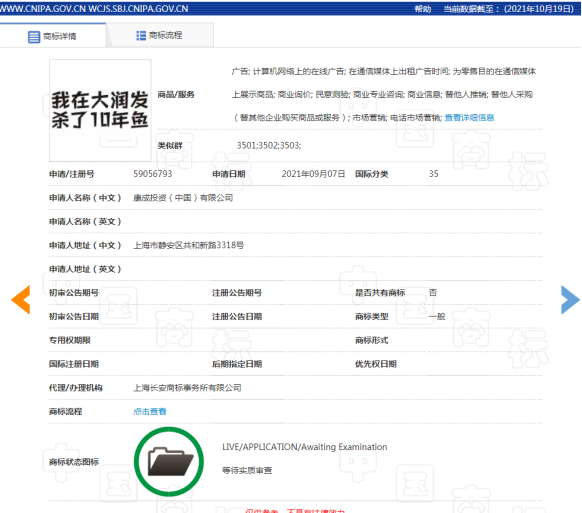Click the status text LIVE/APPLICATION/Awaiting Examination
The image size is (582, 513).
tap(305, 447)
